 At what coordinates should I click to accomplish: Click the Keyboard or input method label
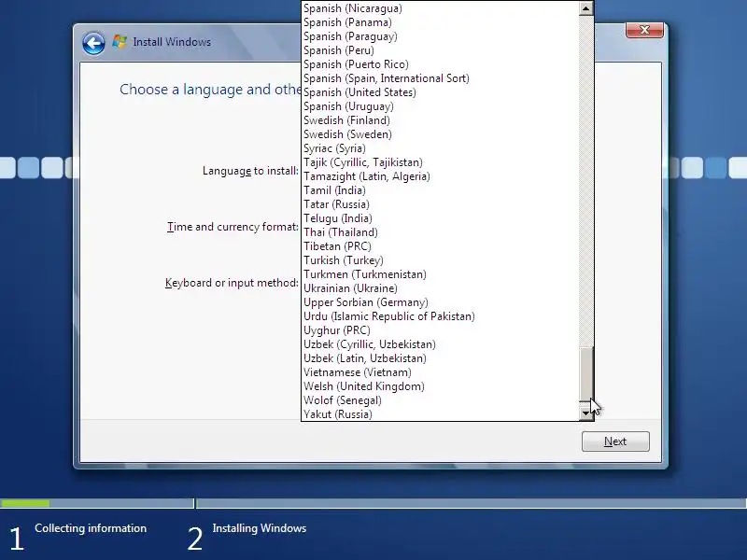(x=232, y=283)
